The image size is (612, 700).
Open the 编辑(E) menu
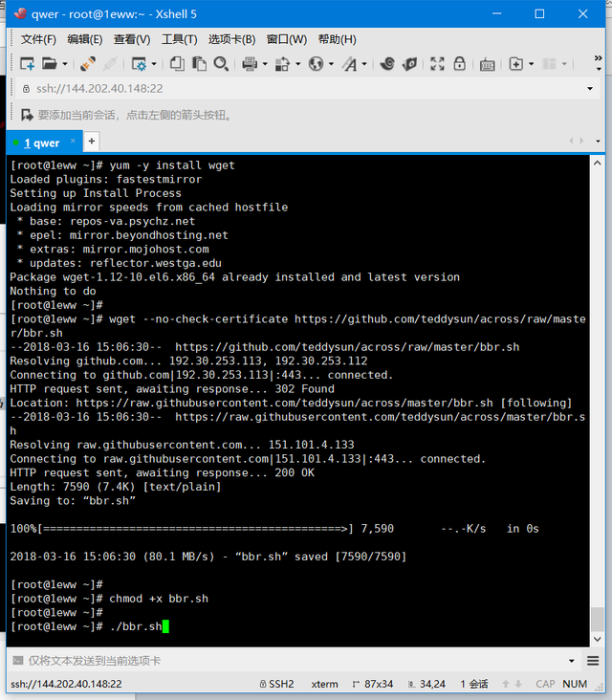(85, 40)
